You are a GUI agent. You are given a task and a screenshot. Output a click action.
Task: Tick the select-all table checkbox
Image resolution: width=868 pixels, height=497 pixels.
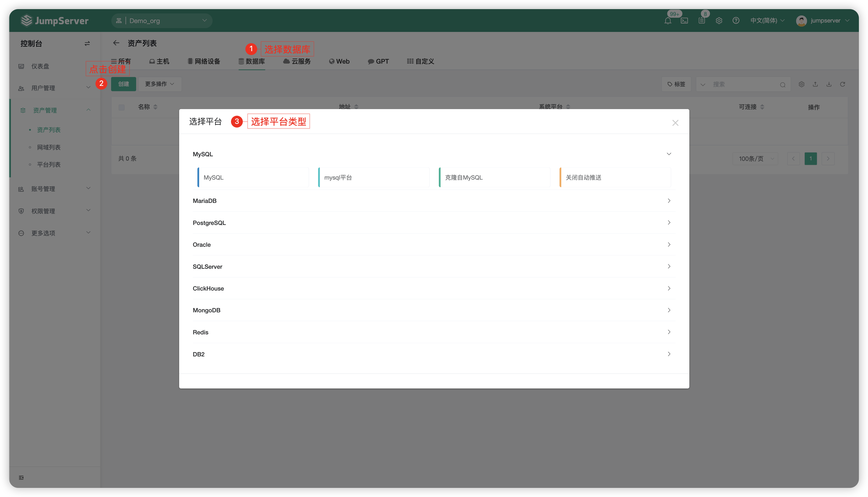point(122,107)
